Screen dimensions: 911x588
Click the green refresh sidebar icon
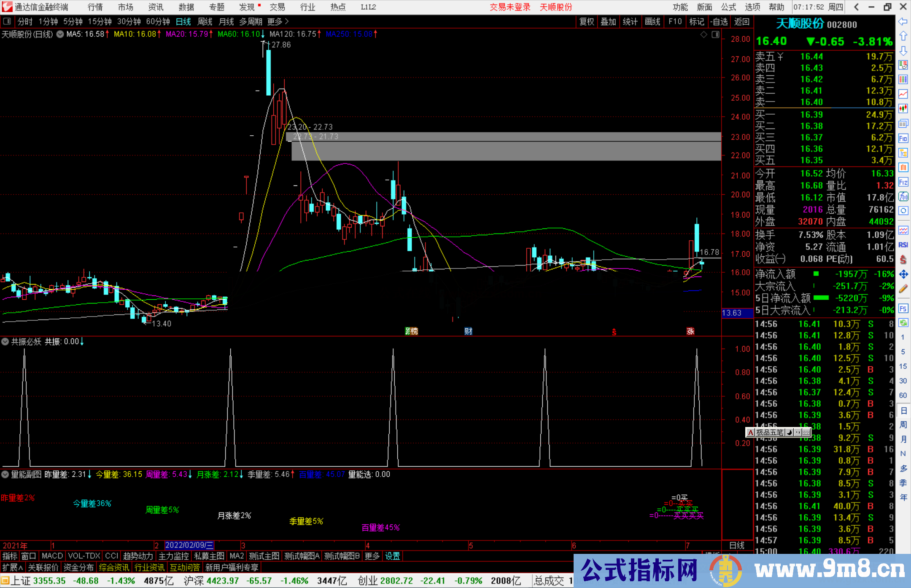coord(903,323)
